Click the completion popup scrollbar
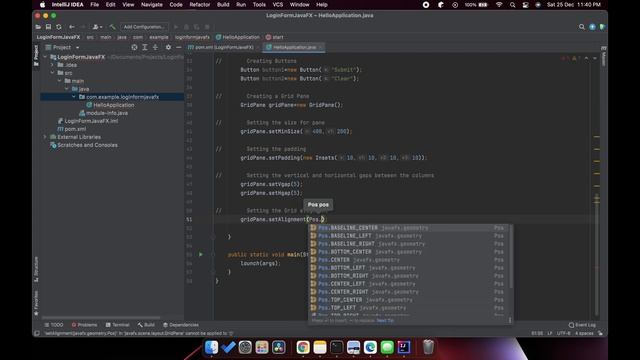640x360 pixels. (x=511, y=256)
